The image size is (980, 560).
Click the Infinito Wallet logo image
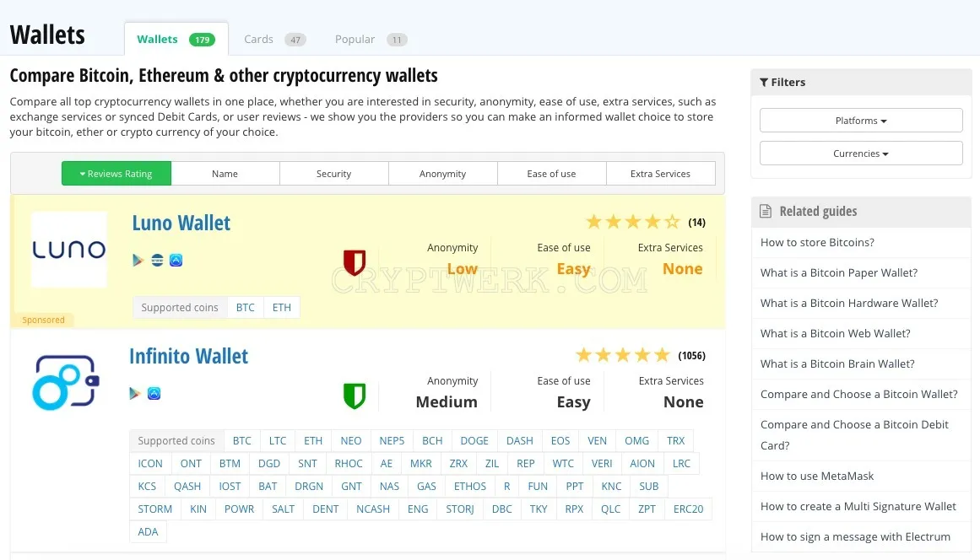point(66,382)
